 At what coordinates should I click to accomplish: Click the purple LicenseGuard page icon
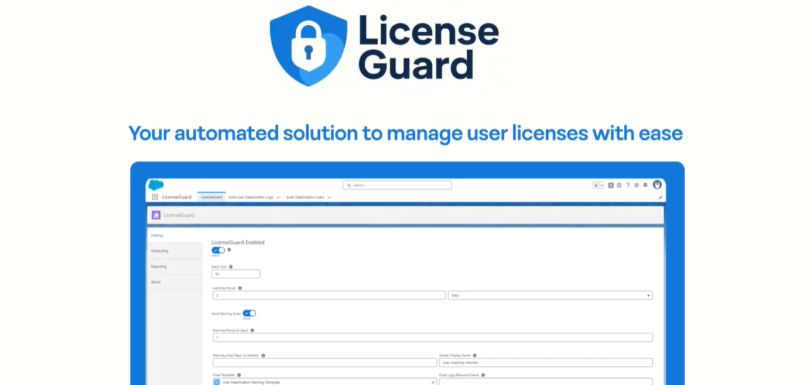click(156, 215)
